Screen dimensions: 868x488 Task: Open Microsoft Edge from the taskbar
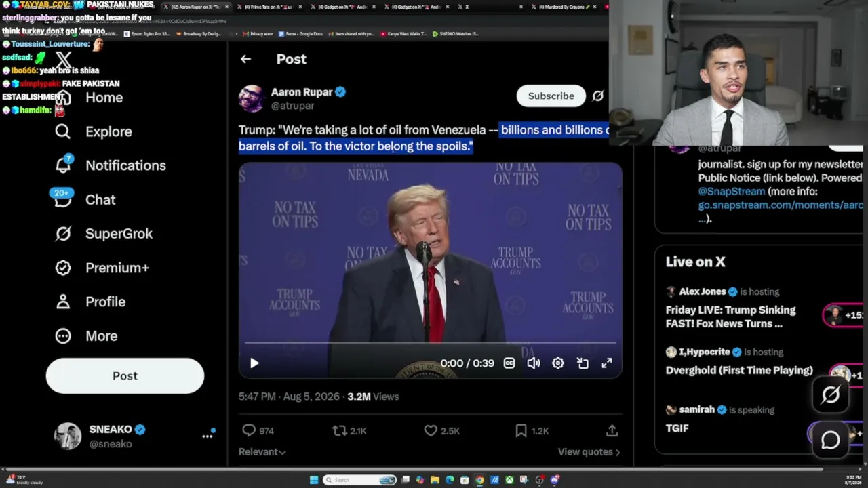[450, 480]
